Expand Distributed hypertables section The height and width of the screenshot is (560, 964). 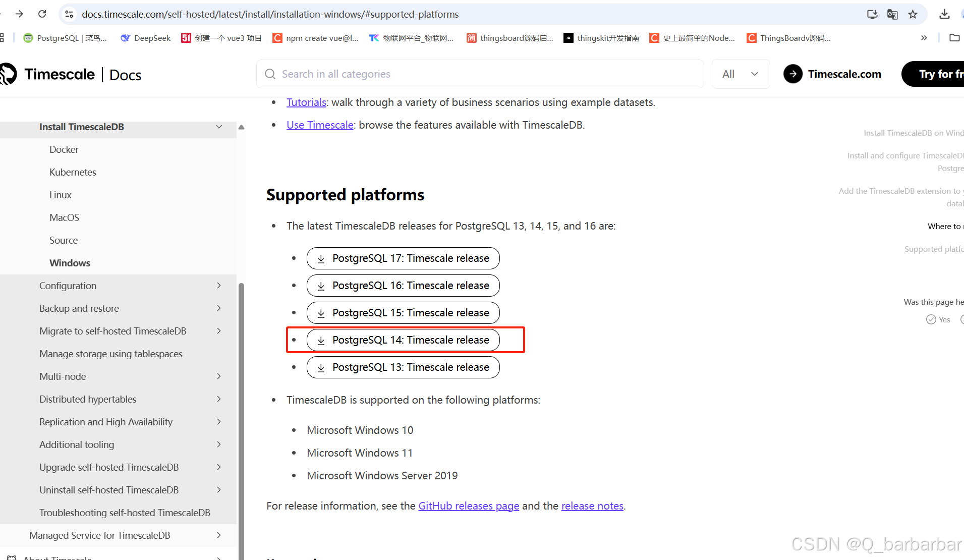[x=219, y=399]
